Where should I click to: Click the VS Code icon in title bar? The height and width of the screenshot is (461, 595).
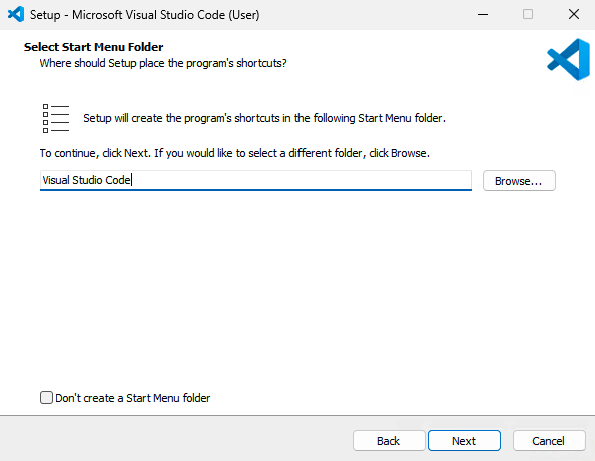pos(16,14)
